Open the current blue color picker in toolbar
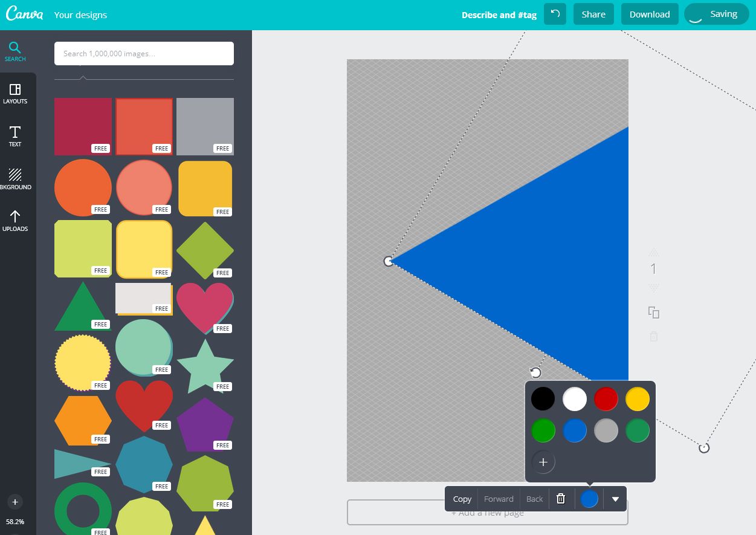Image resolution: width=756 pixels, height=535 pixels. point(589,499)
